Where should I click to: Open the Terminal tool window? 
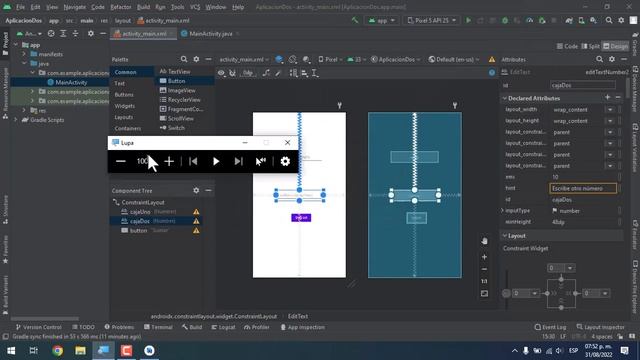[158, 327]
